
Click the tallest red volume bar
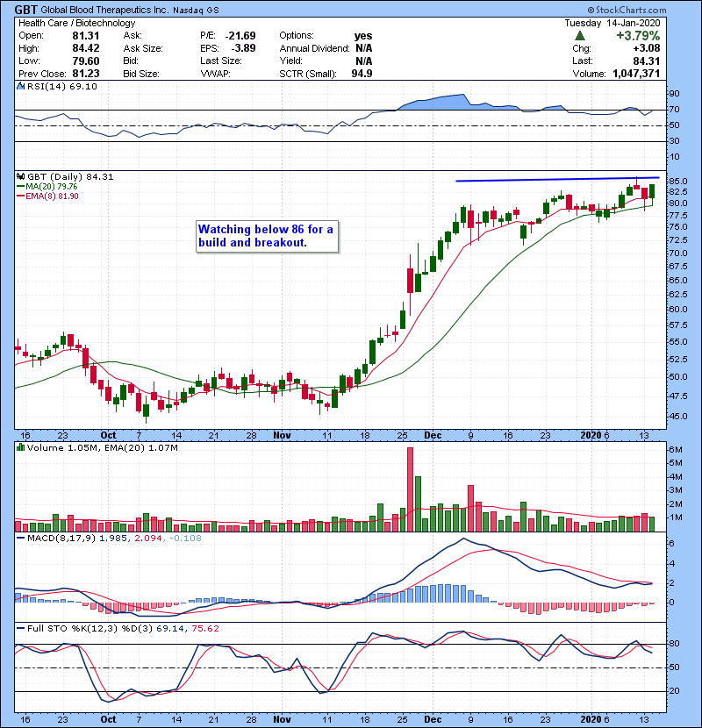[x=410, y=489]
